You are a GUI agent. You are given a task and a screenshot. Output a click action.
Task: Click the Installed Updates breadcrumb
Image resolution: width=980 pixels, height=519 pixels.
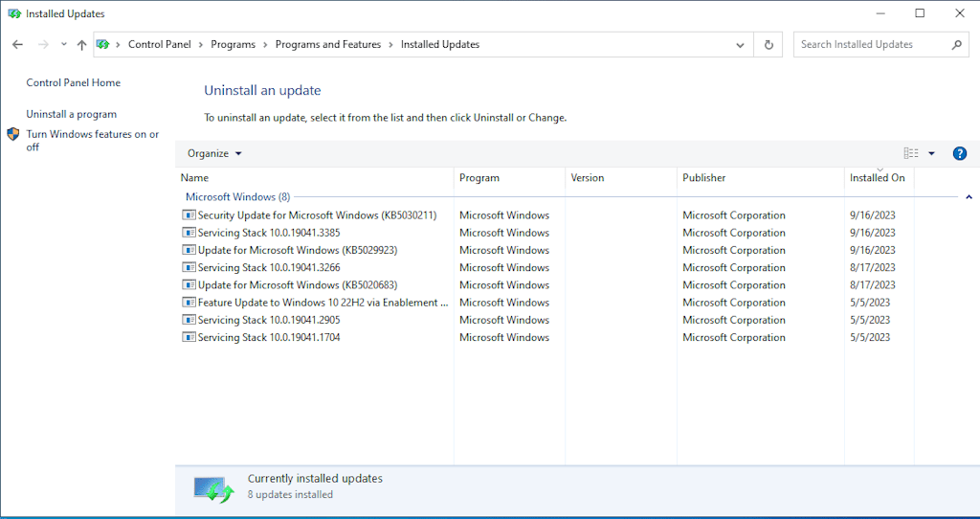[440, 44]
